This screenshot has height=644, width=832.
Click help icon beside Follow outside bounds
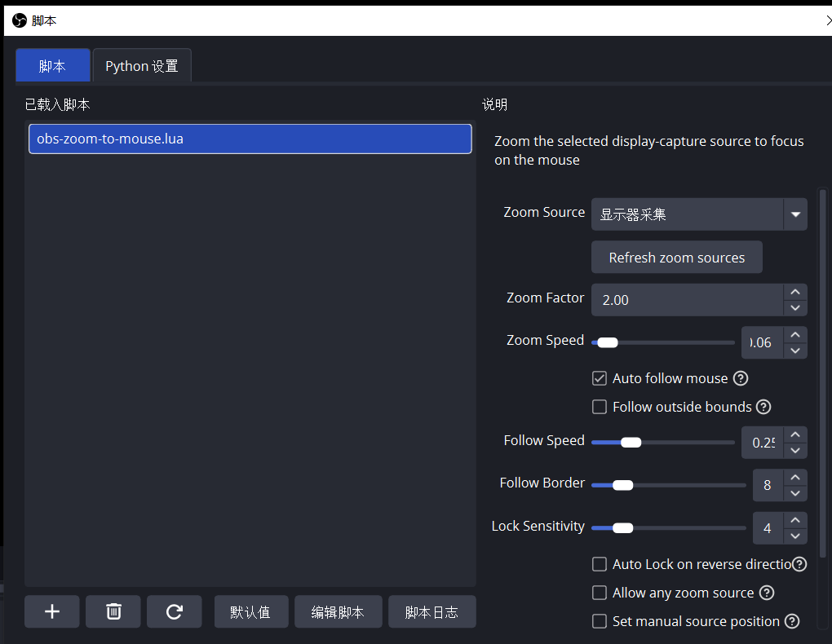coord(763,407)
